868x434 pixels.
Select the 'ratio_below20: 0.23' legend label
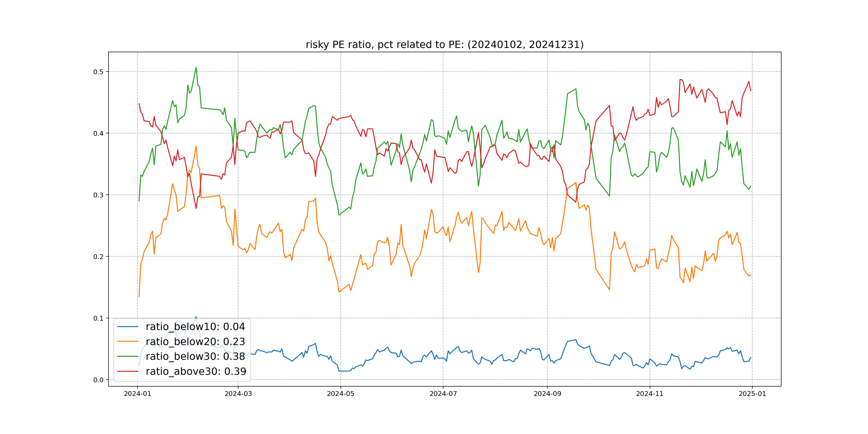(195, 341)
